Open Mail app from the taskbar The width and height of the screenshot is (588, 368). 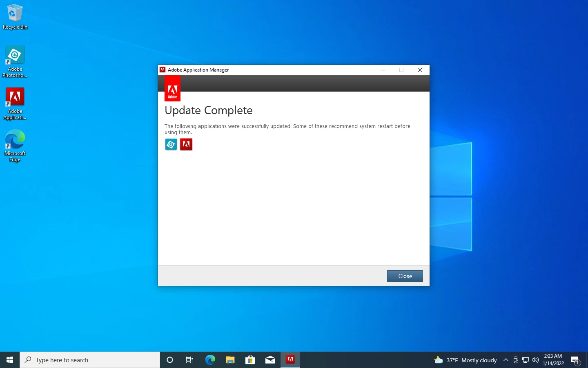(270, 360)
